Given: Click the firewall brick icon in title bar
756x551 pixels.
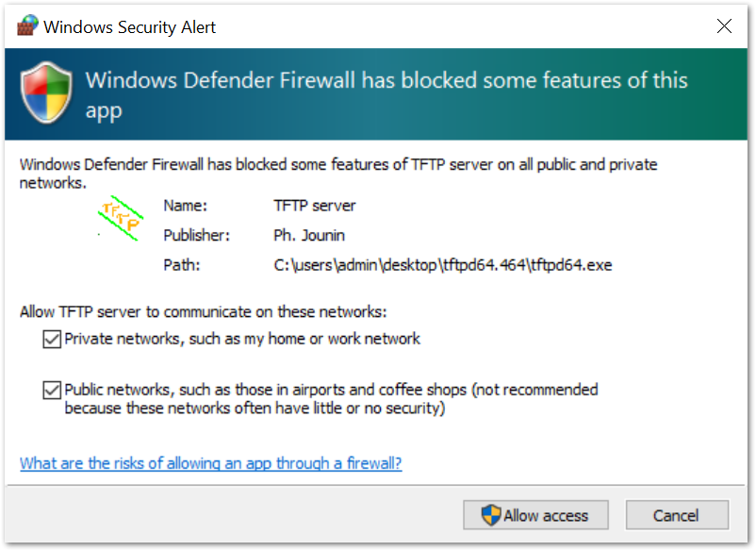Looking at the screenshot, I should 27,25.
